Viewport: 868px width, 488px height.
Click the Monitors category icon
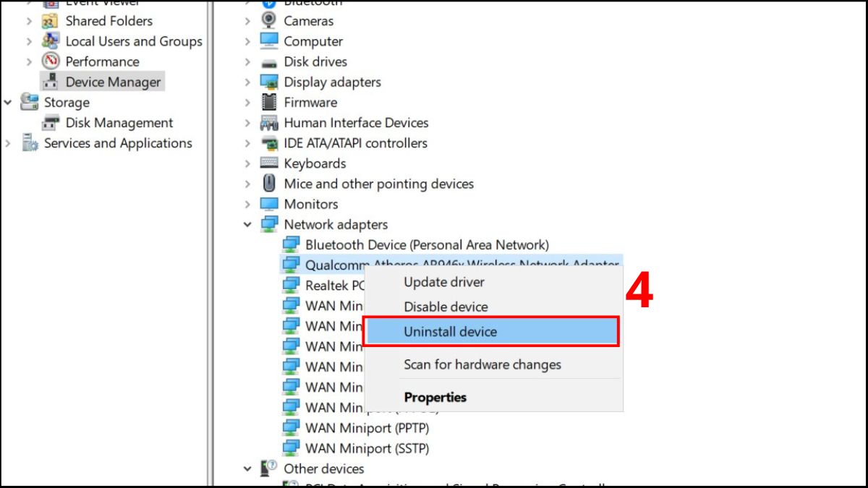point(268,204)
